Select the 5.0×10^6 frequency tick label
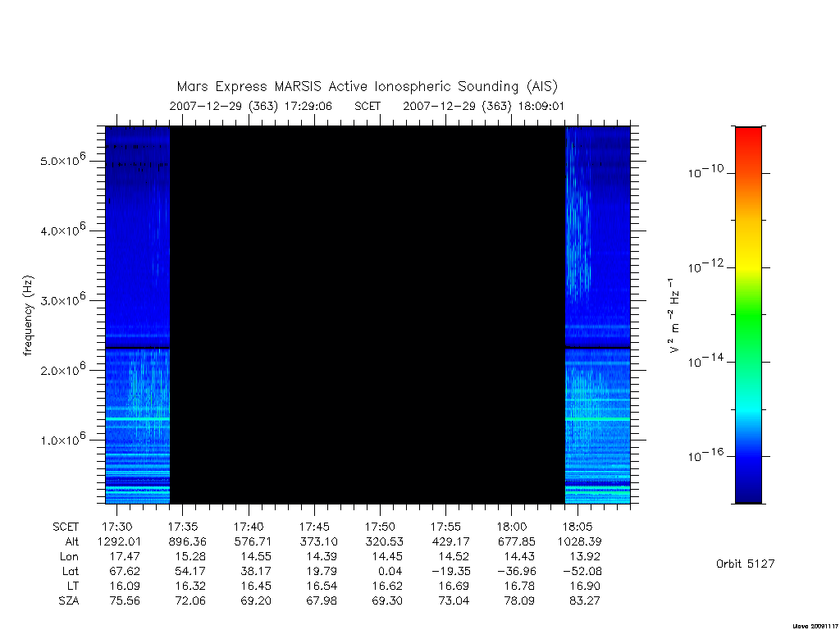Image resolution: width=840 pixels, height=630 pixels. pos(62,160)
